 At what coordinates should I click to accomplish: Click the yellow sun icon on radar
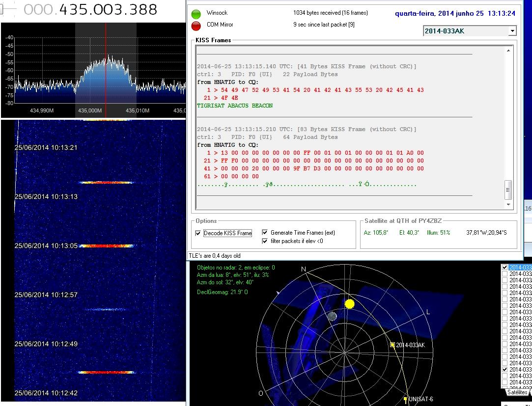point(349,303)
